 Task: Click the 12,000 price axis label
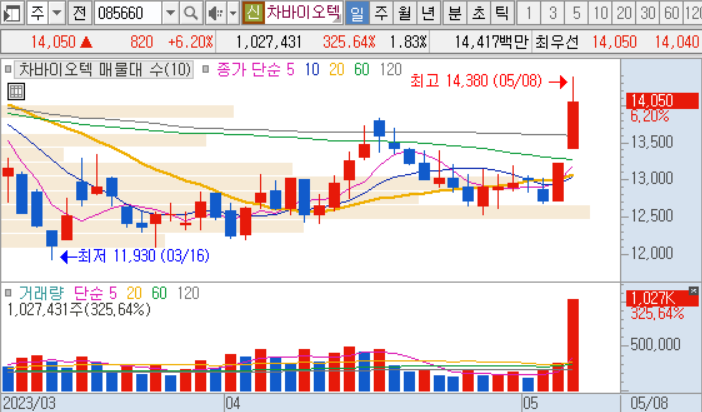[652, 253]
